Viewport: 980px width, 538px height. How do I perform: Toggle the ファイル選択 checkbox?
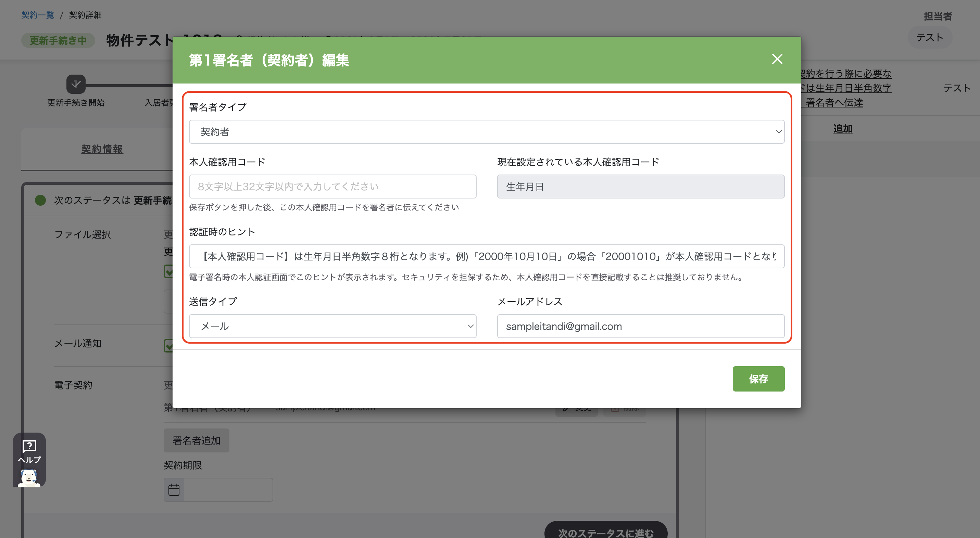tap(168, 271)
